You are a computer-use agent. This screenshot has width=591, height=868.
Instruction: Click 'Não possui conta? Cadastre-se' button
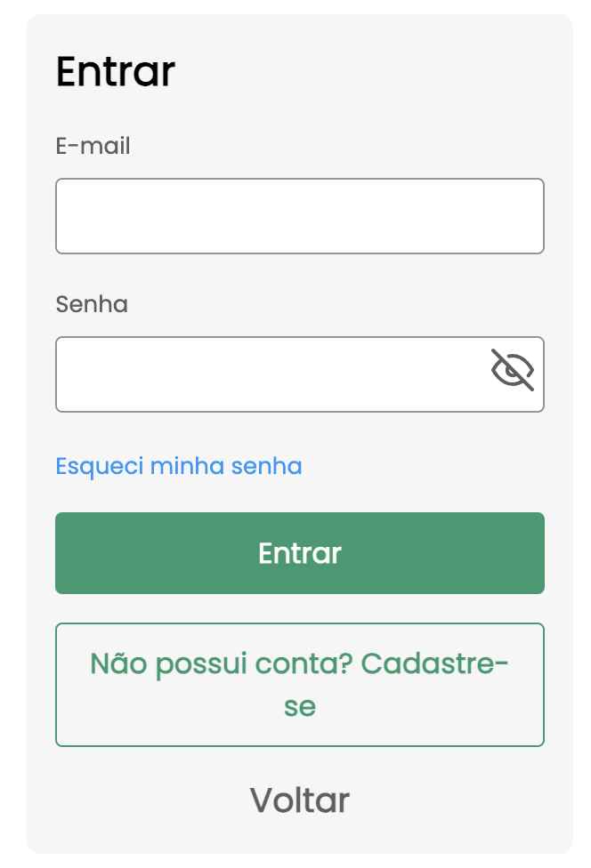(299, 685)
